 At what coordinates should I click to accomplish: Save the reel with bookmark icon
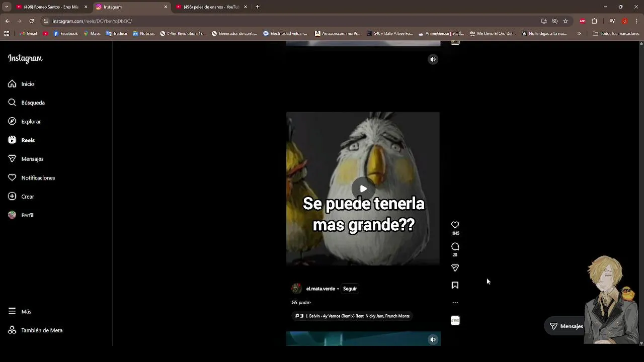455,285
